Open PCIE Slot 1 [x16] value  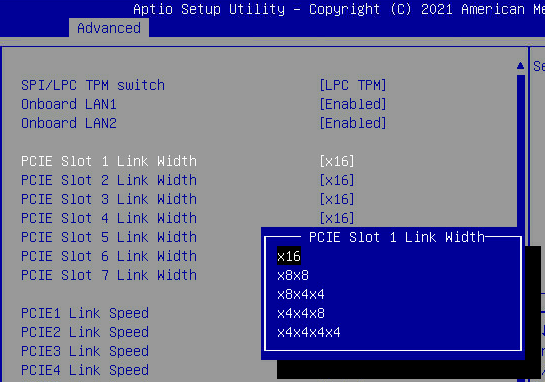point(337,161)
